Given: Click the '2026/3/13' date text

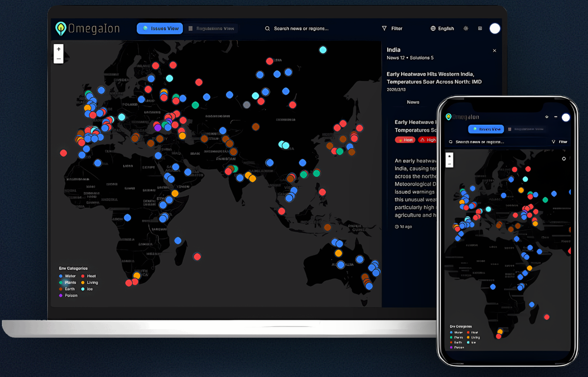Looking at the screenshot, I should point(397,89).
